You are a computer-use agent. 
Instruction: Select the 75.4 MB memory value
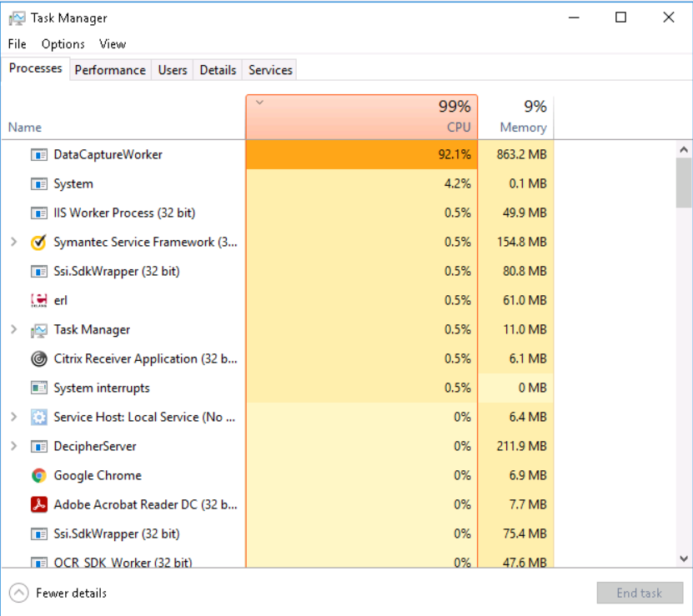(x=525, y=533)
